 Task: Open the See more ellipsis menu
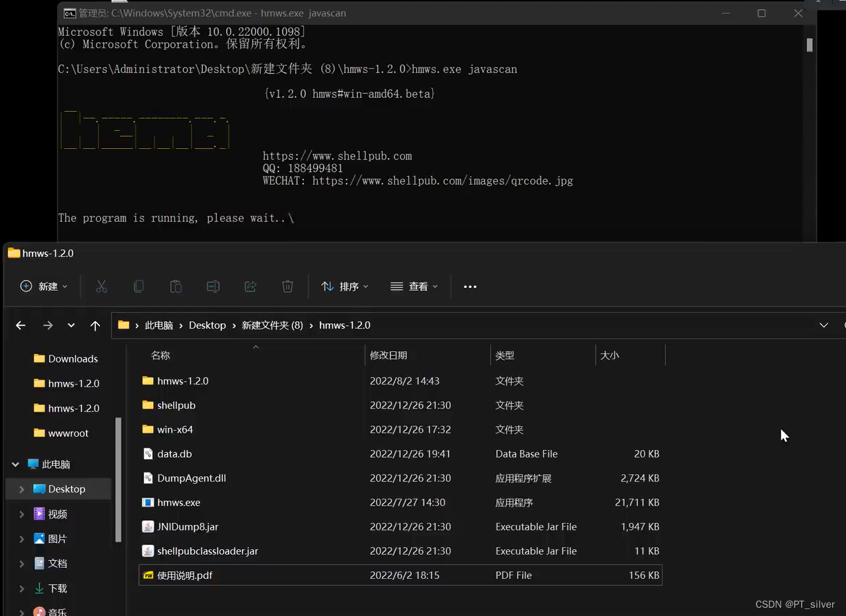pyautogui.click(x=470, y=287)
